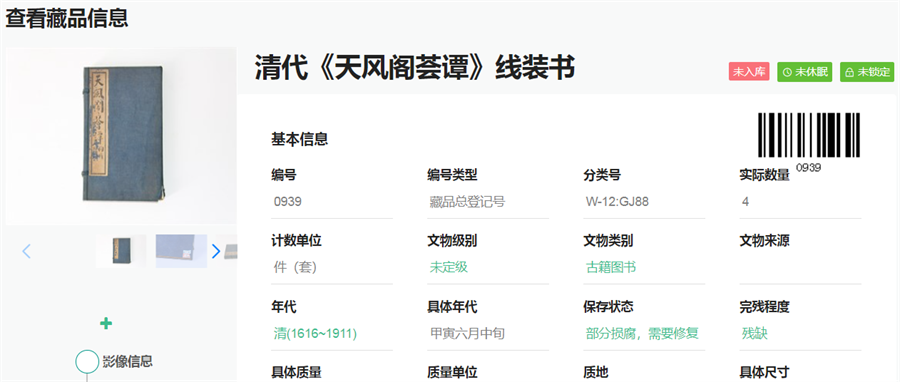The width and height of the screenshot is (900, 382).
Task: Click the 编号 field label
Action: [x=284, y=175]
